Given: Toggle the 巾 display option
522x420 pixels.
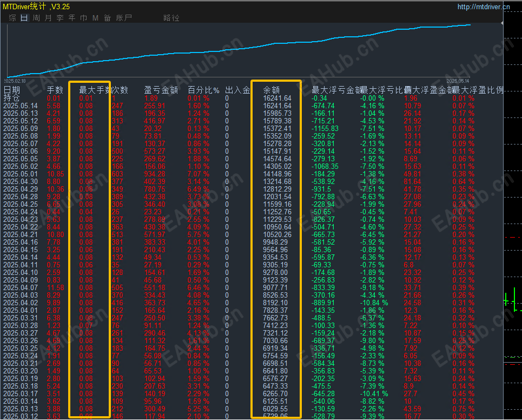Looking at the screenshot, I should tap(84, 17).
